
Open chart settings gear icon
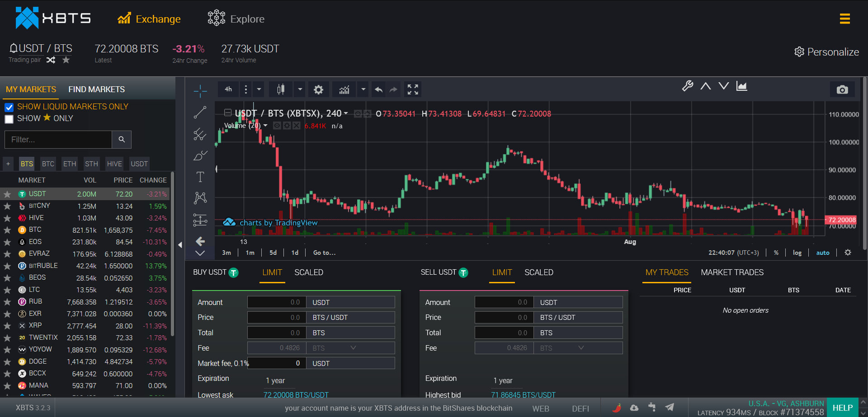pos(318,89)
